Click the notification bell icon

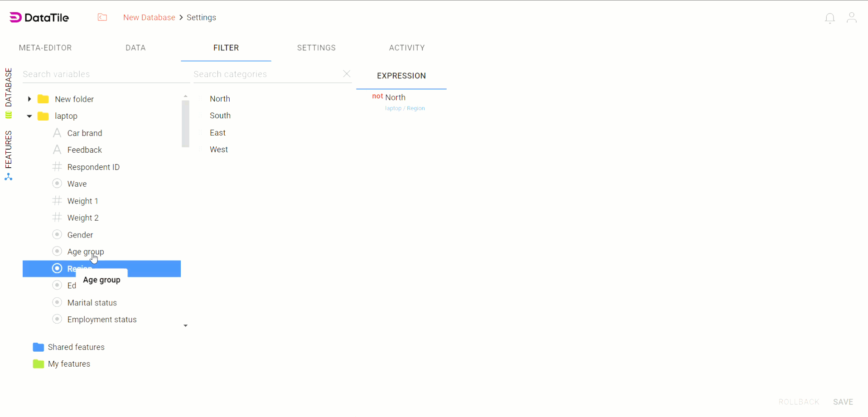click(x=829, y=18)
